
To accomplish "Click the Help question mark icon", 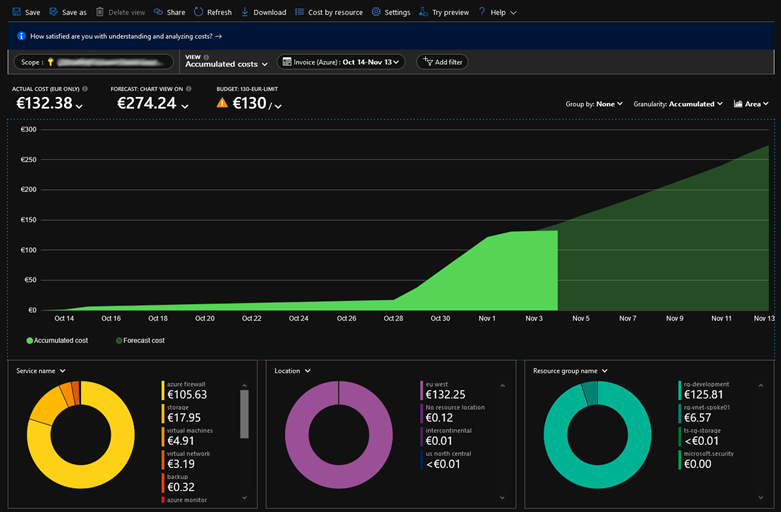I will tap(482, 12).
